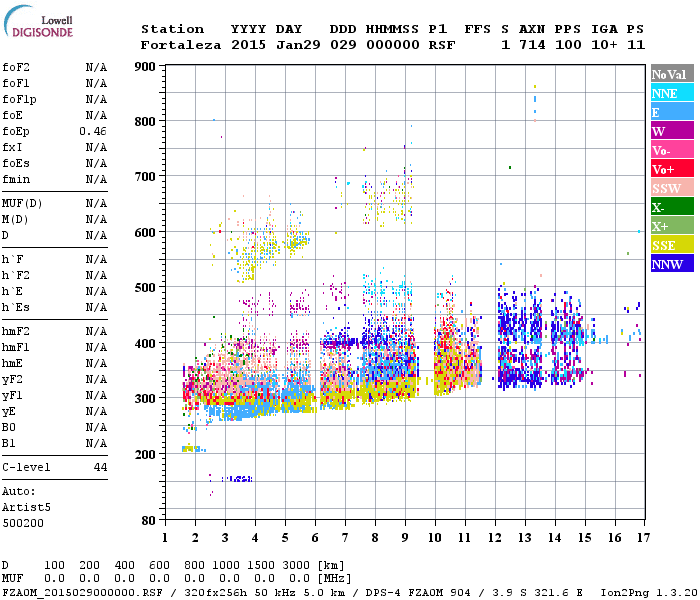Select the SSE legend color swatch

click(672, 245)
